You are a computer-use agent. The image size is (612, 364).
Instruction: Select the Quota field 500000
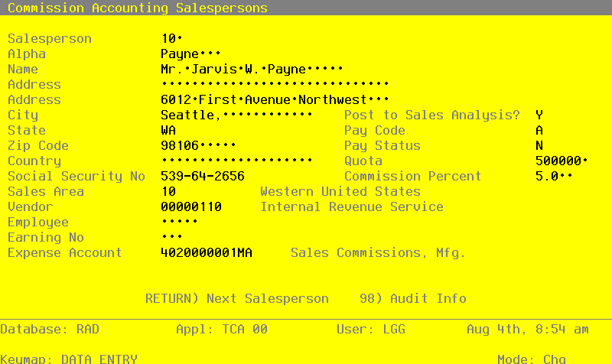click(562, 161)
